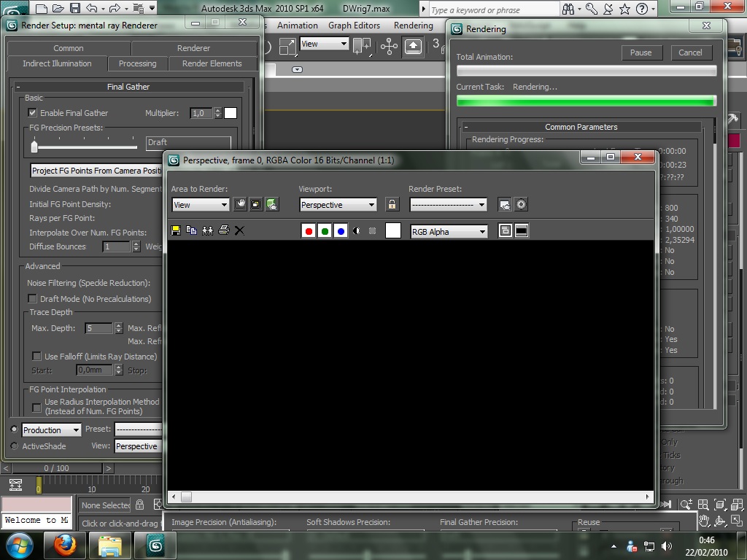Open the Graph Editors menu
The image size is (747, 560).
pos(354,26)
